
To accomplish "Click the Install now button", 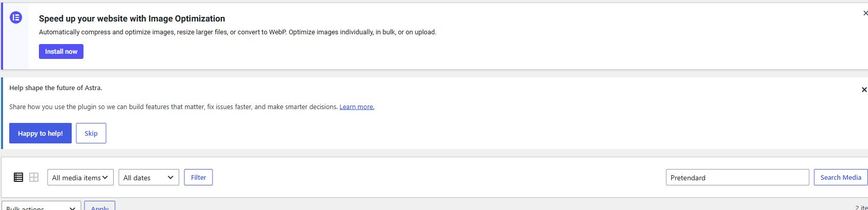I will [x=61, y=51].
